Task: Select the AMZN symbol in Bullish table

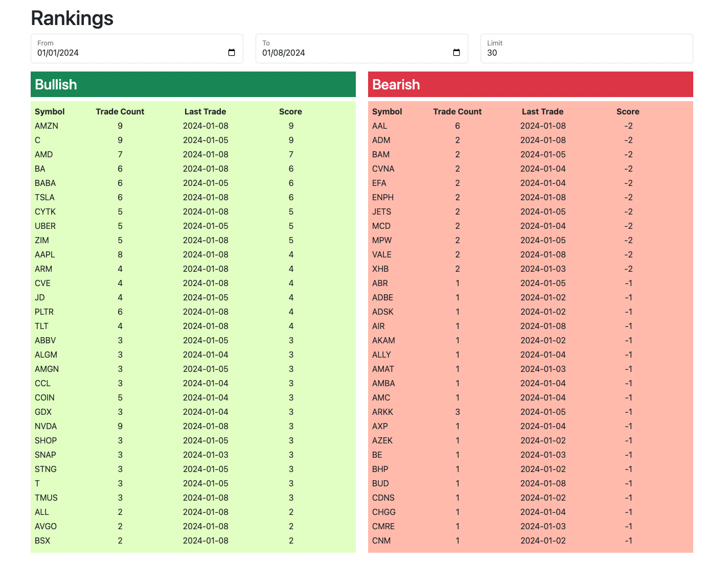Action: [x=47, y=126]
